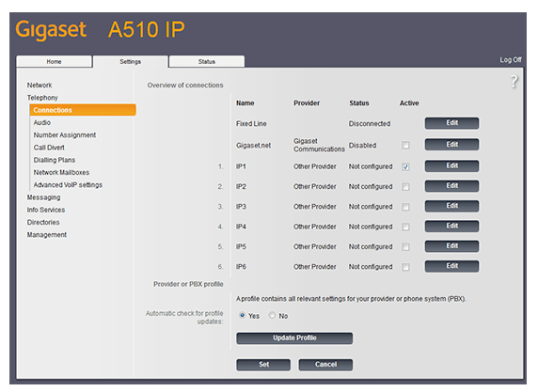Click the 'Name' column header

245,103
